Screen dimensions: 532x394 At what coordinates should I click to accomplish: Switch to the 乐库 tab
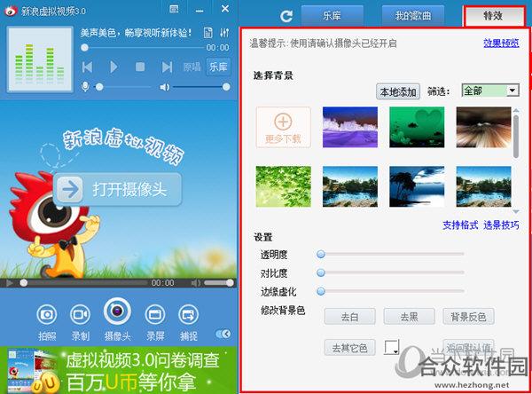pos(332,16)
